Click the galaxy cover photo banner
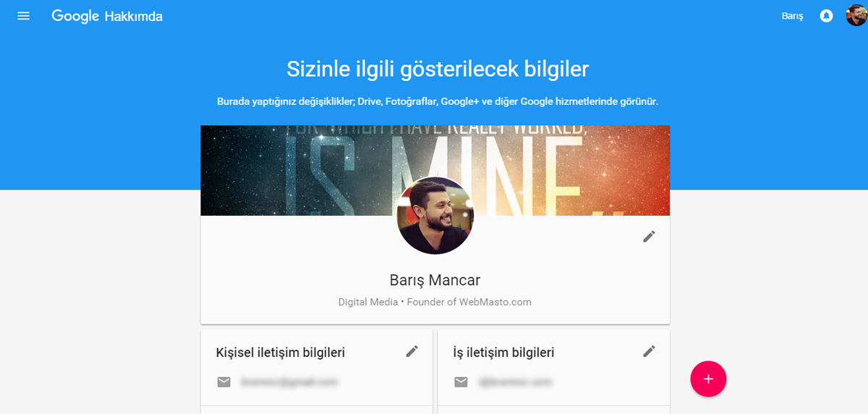 435,171
